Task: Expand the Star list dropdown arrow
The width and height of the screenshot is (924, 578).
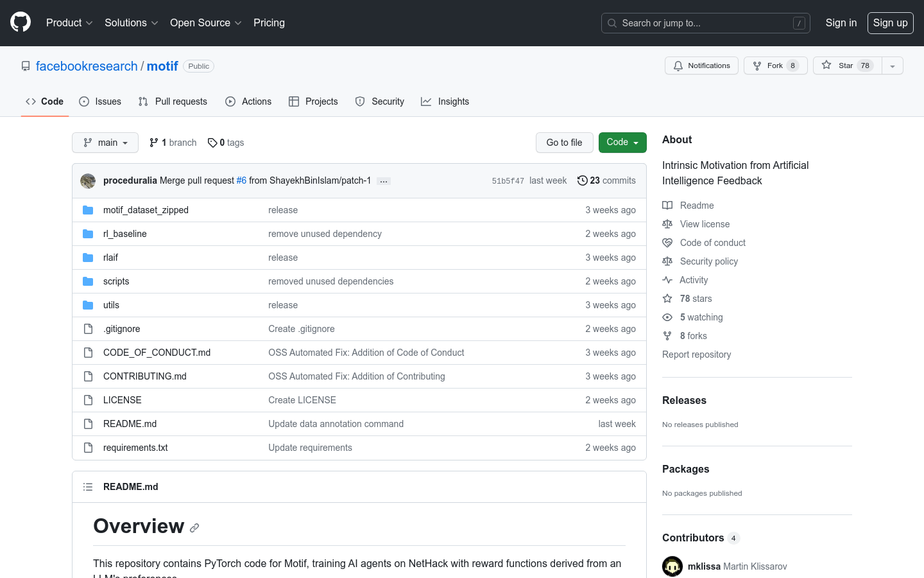Action: pos(893,66)
